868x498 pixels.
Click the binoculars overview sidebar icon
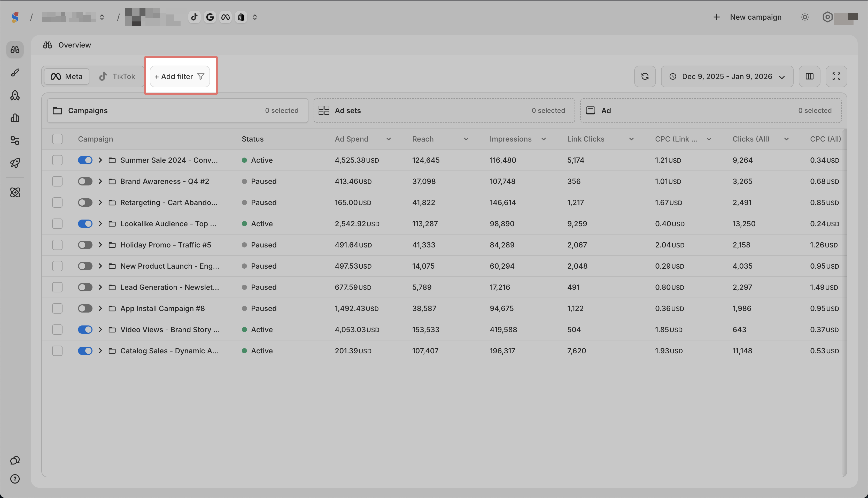pos(15,50)
